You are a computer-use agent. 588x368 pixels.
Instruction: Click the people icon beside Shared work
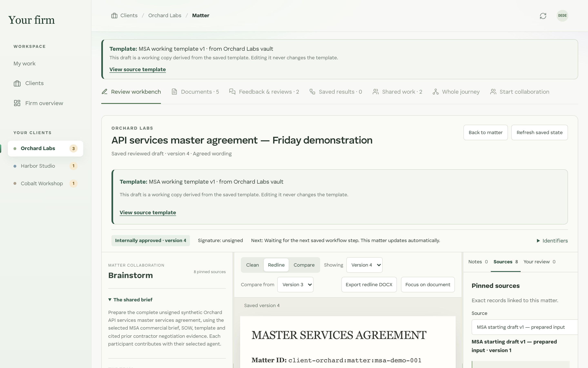(x=376, y=92)
